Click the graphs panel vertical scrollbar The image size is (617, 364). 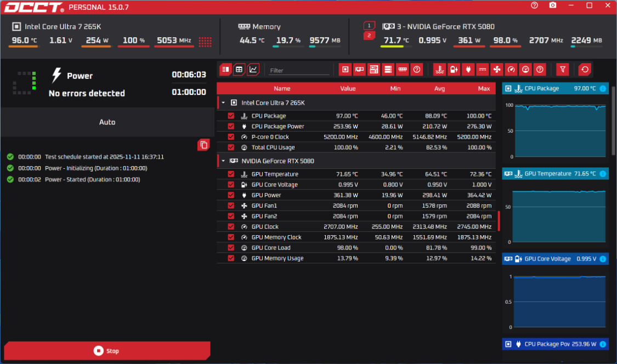pos(613,121)
